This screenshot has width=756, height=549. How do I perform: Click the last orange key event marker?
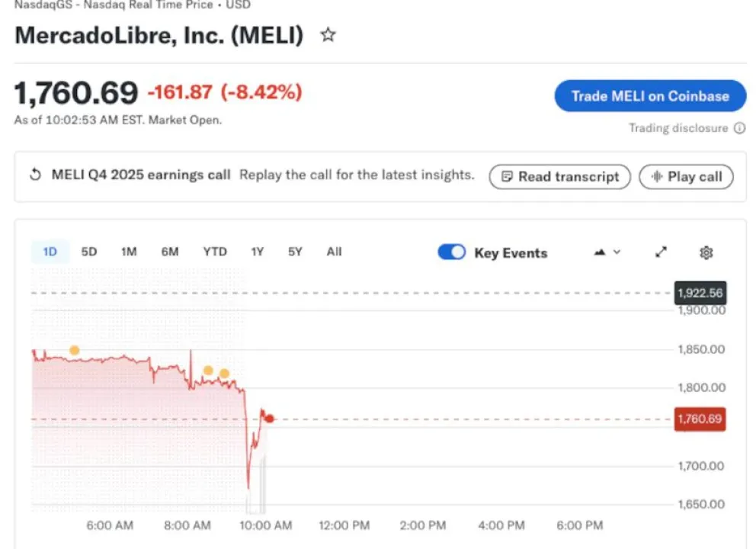click(x=224, y=374)
